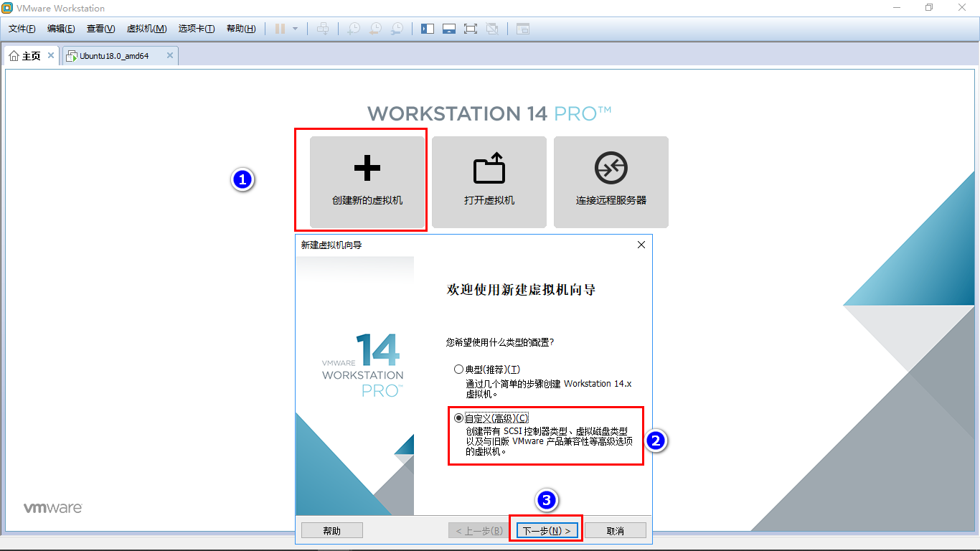This screenshot has height=551, width=980.
Task: Open the 查看 menu
Action: tap(100, 29)
